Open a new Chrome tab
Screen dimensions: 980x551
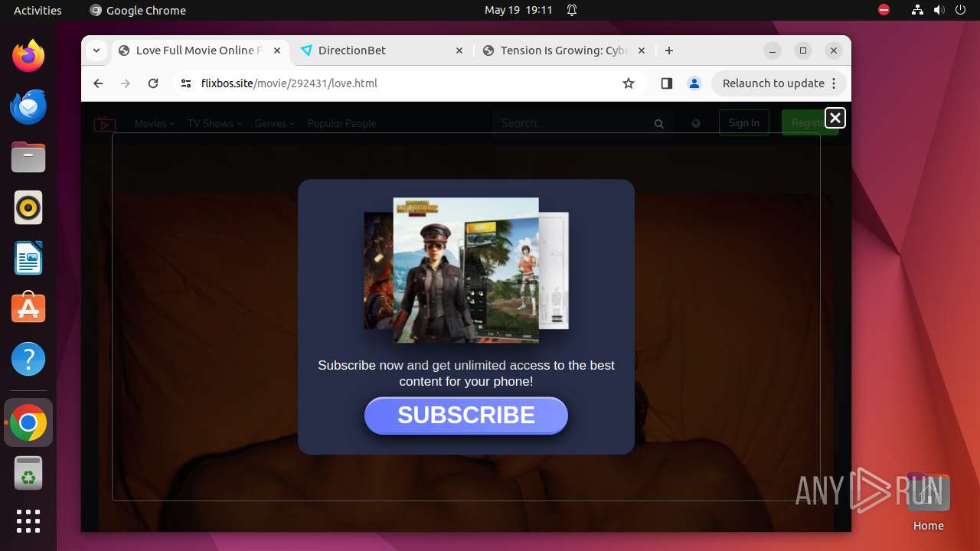(669, 51)
